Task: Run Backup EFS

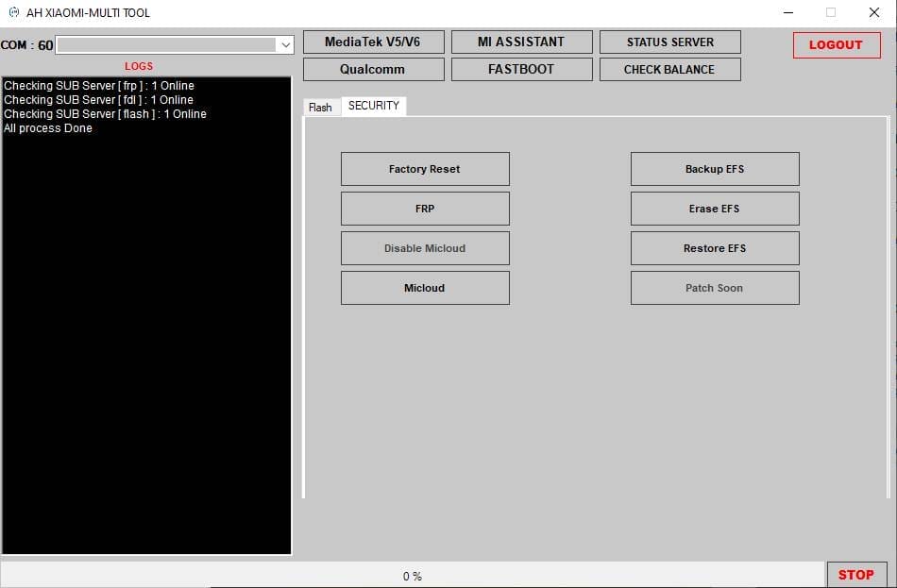Action: (715, 169)
